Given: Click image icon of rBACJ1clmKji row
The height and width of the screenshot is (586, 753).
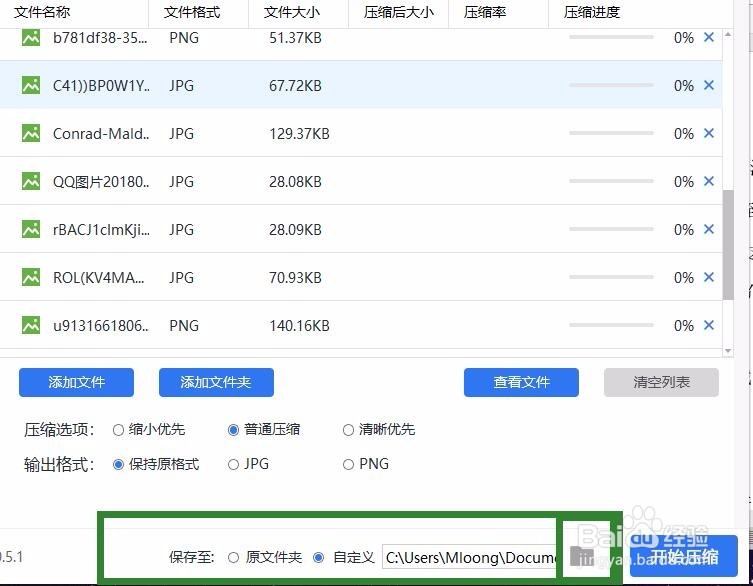Looking at the screenshot, I should 31,229.
